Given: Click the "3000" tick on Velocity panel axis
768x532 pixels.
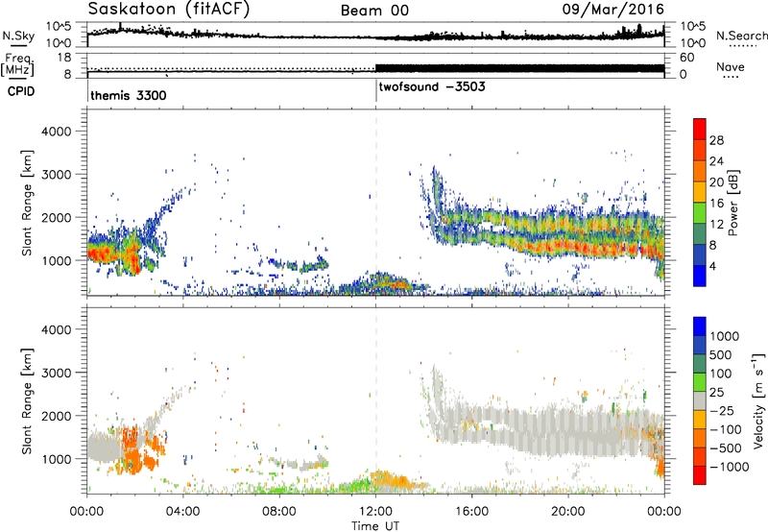Looking at the screenshot, I should tap(56, 373).
